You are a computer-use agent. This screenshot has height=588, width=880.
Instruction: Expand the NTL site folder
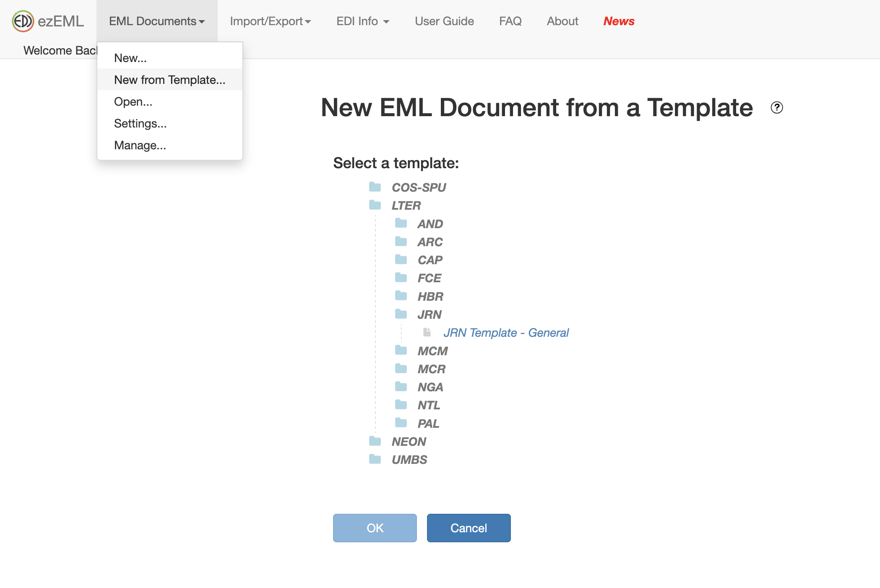point(429,405)
